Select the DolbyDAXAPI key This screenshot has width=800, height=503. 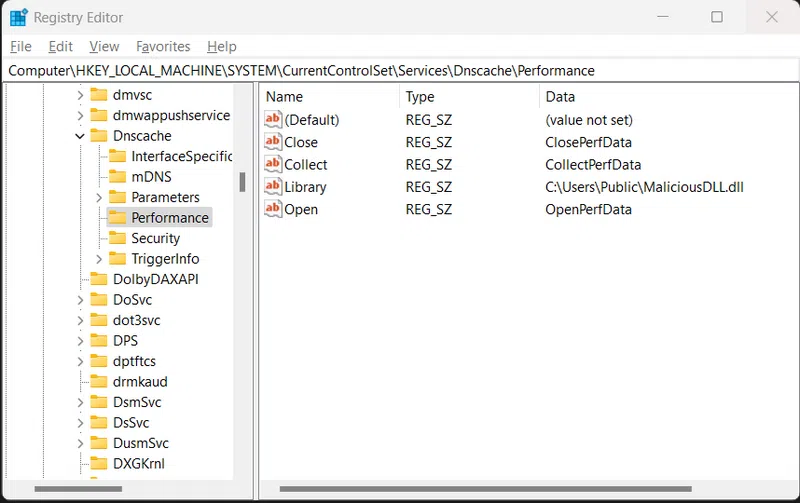pyautogui.click(x=155, y=279)
